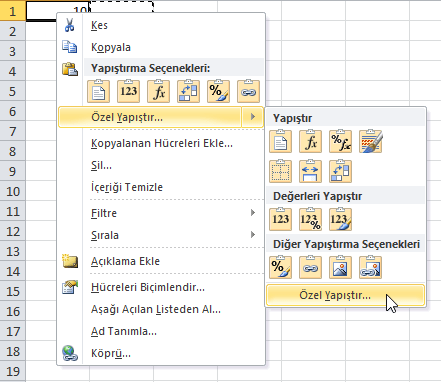
Task: Select Kopyala from the context menu
Action: 161,47
